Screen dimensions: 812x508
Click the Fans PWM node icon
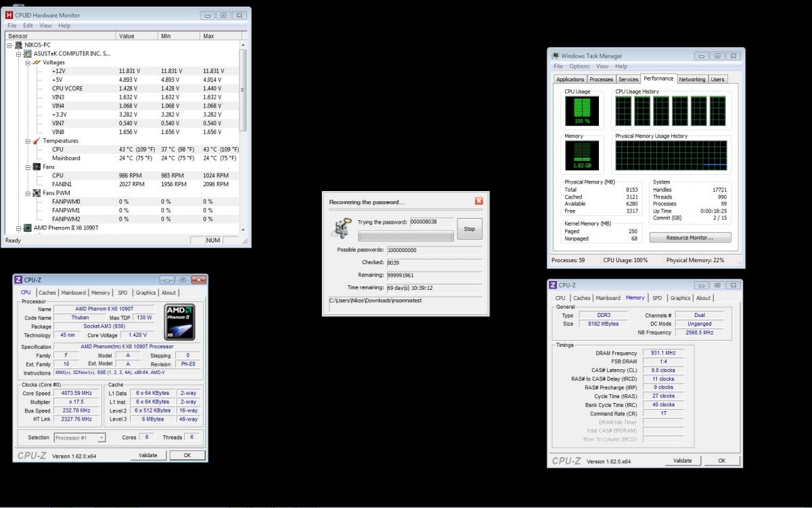pyautogui.click(x=37, y=193)
